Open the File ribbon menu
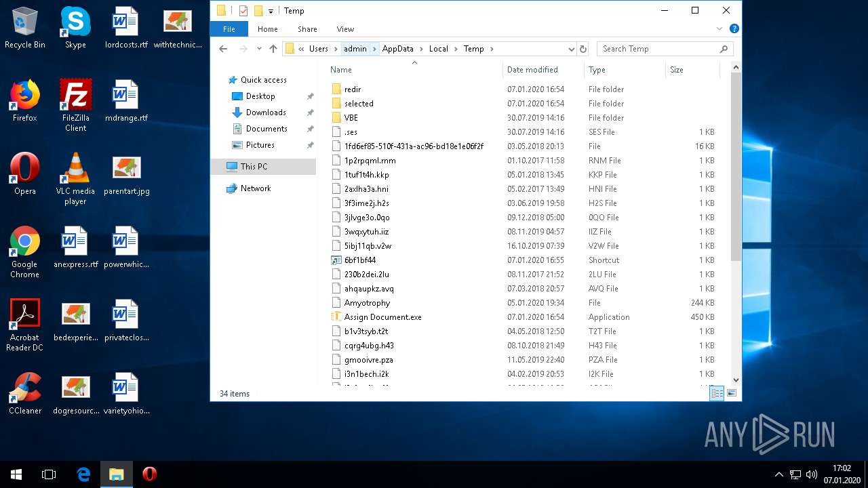This screenshot has height=488, width=868. click(x=229, y=29)
